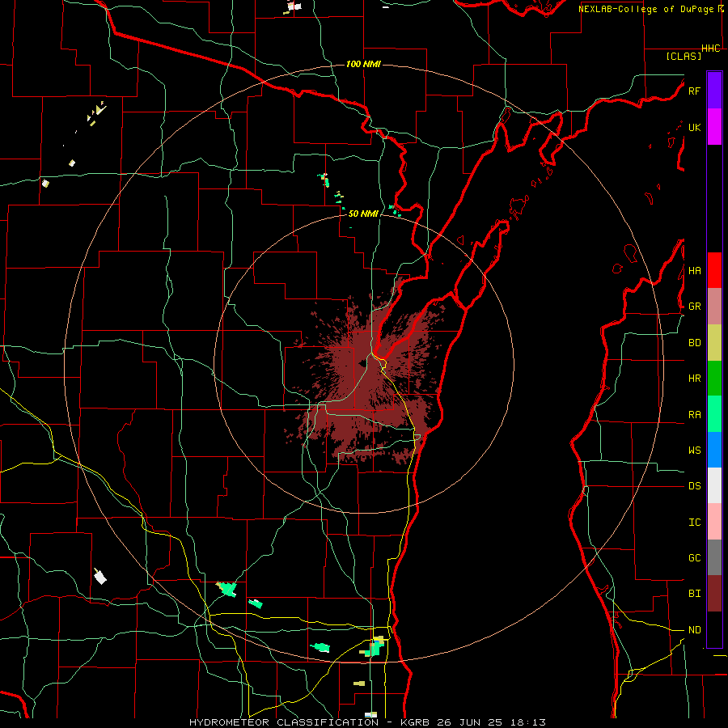Click the HA legend label
The width and height of the screenshot is (728, 728).
click(694, 271)
